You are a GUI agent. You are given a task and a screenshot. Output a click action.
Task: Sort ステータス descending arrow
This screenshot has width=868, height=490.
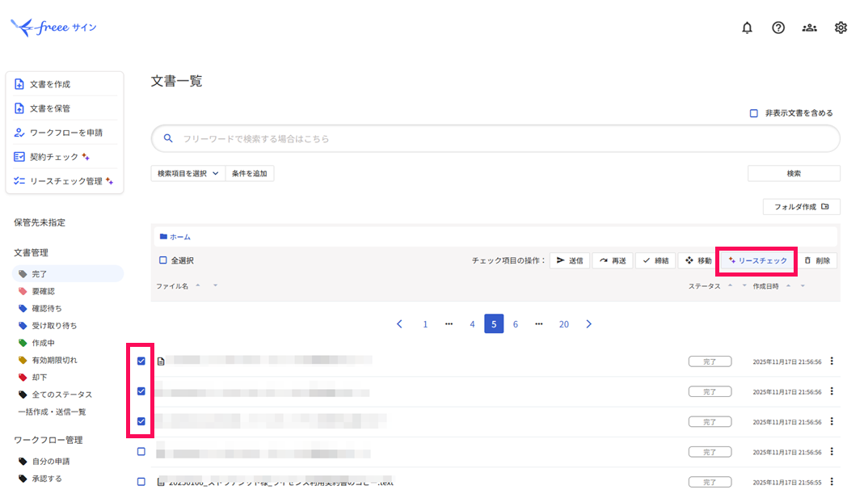[x=744, y=285]
